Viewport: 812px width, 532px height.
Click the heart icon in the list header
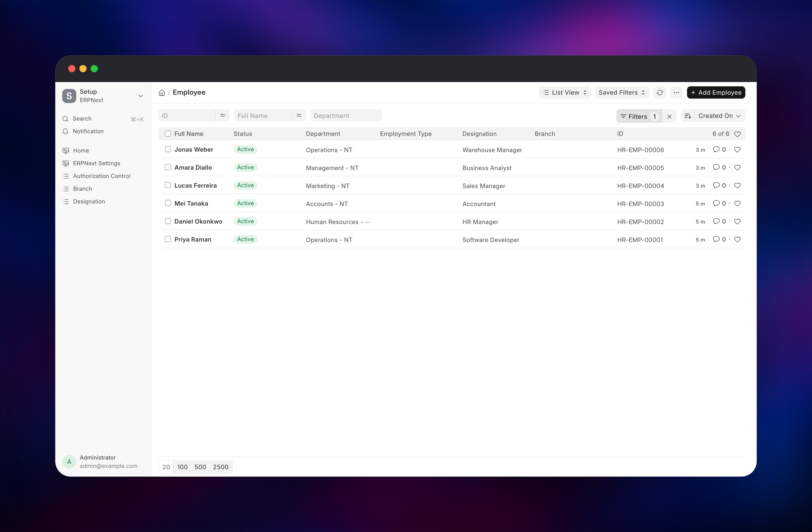(737, 134)
